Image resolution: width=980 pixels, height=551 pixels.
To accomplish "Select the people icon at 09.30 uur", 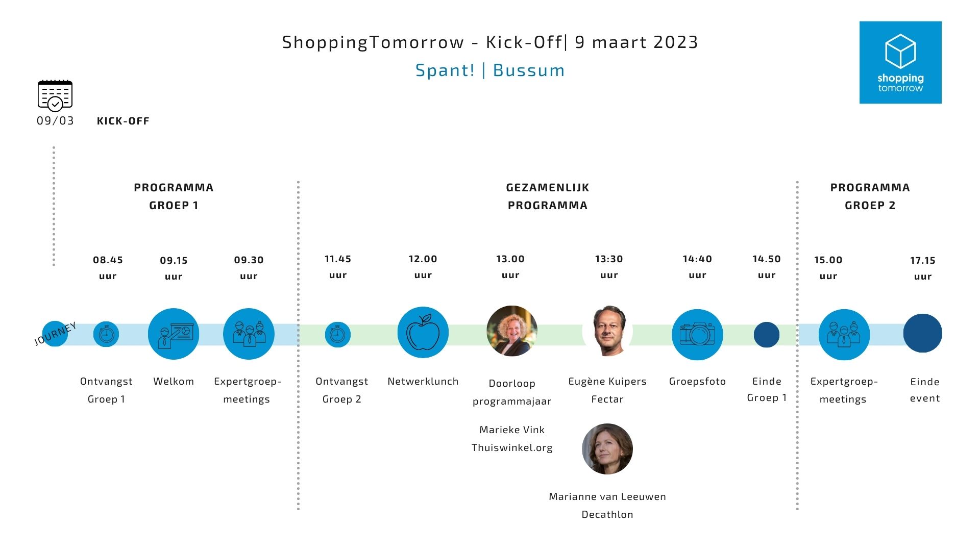I will click(249, 334).
